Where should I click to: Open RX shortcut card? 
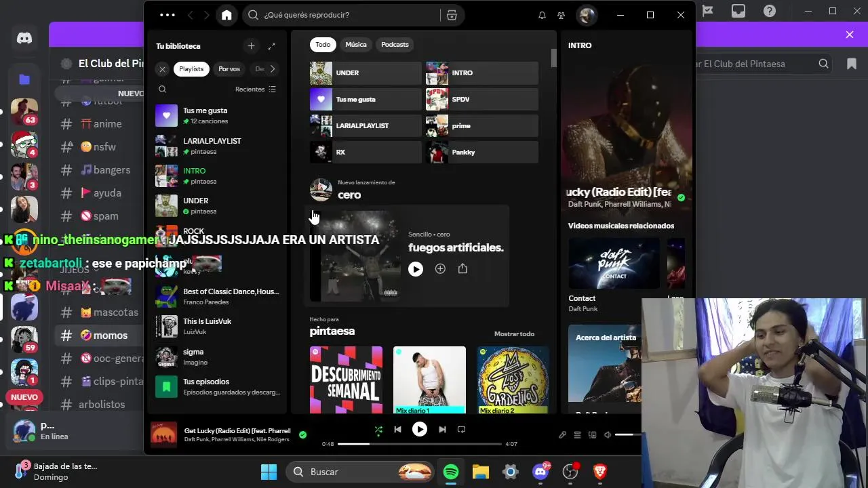[366, 152]
